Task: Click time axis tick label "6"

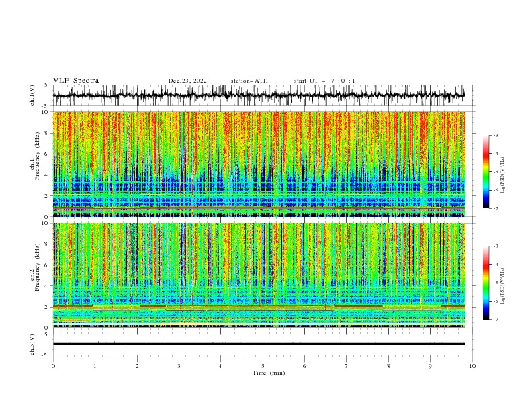Action: (x=304, y=366)
